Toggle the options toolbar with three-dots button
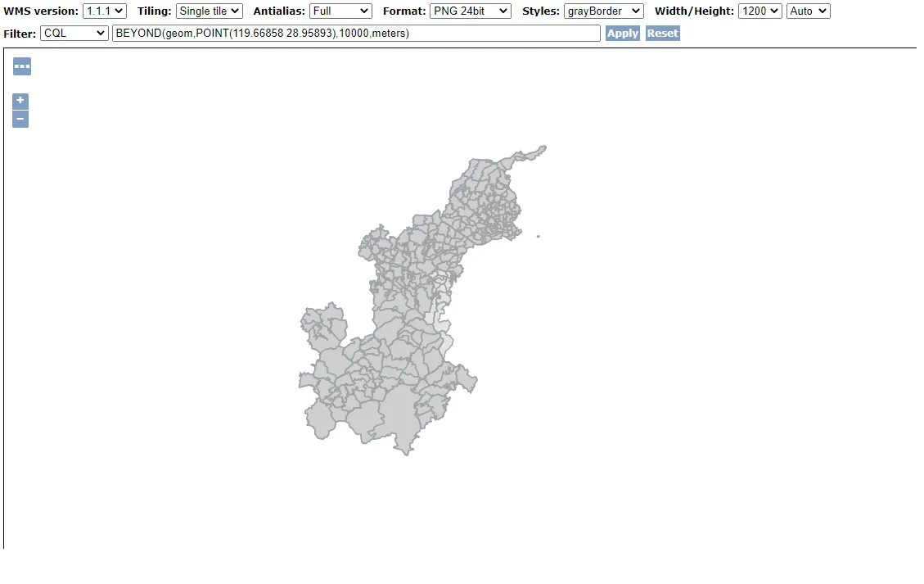 coord(22,66)
